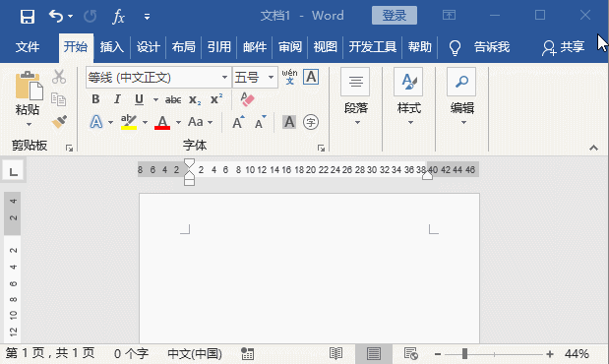Switch to the 设计 tab
The image size is (609, 364).
(148, 47)
